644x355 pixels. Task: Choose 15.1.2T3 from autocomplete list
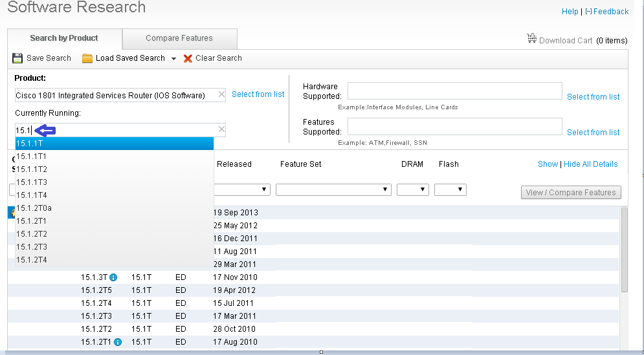pos(115,247)
